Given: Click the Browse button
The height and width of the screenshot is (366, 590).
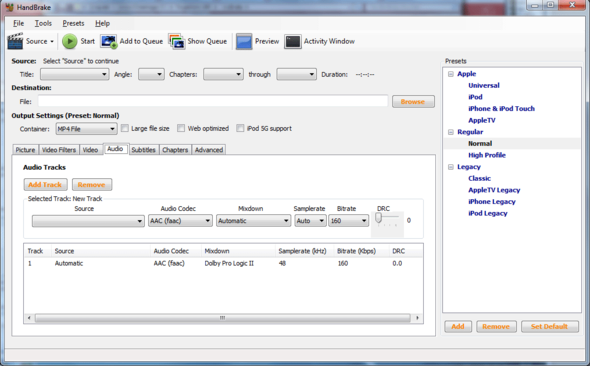Looking at the screenshot, I should pyautogui.click(x=413, y=102).
